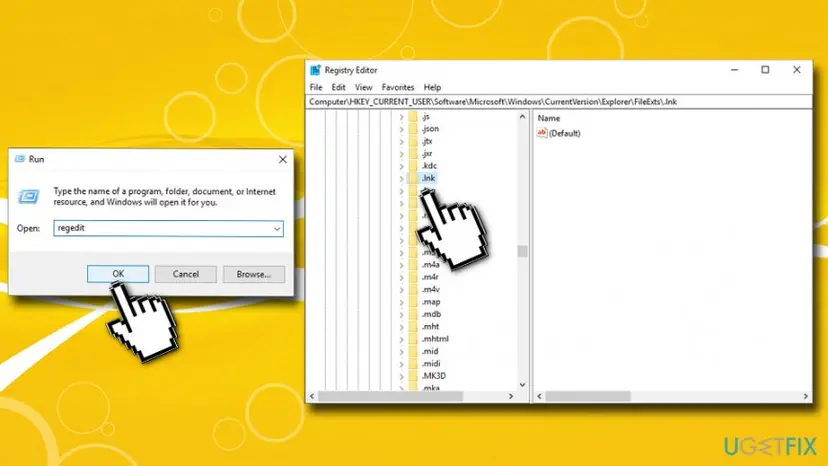Click the folder icon of .MK3D key
Viewport: 828px width, 466px height.
[413, 376]
